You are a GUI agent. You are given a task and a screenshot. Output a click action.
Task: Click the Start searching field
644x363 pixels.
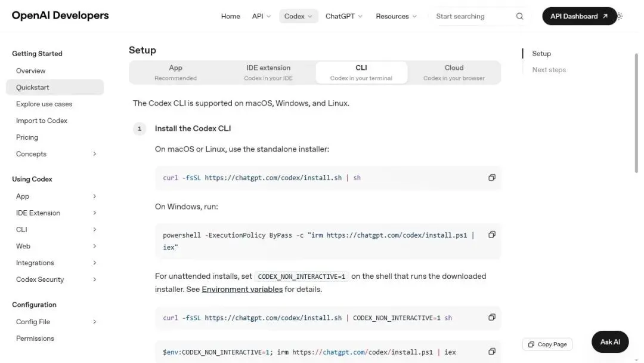coord(472,16)
